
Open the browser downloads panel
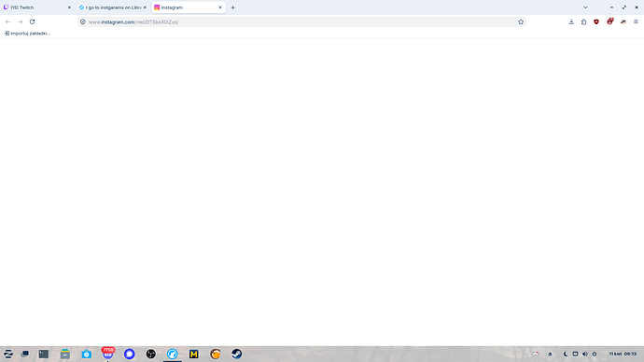[x=571, y=21]
